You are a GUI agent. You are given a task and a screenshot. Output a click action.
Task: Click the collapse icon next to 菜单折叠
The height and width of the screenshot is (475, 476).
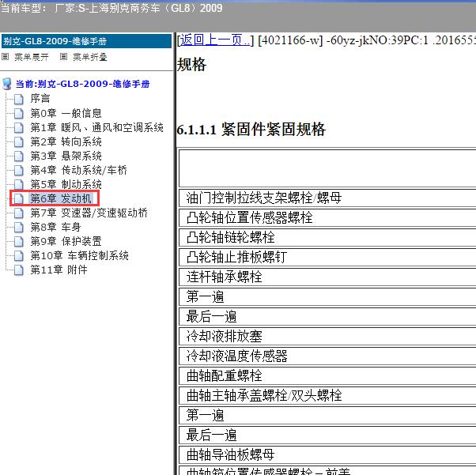coord(63,57)
